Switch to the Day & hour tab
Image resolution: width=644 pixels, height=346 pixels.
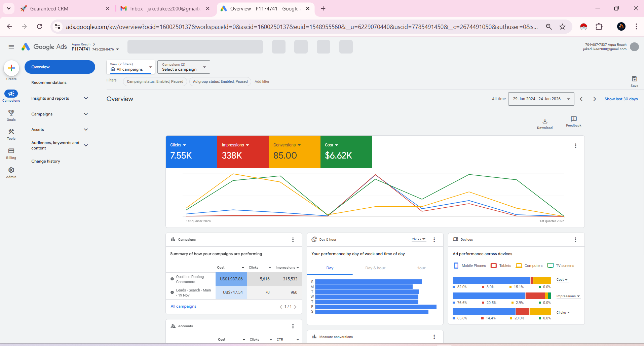(x=375, y=268)
